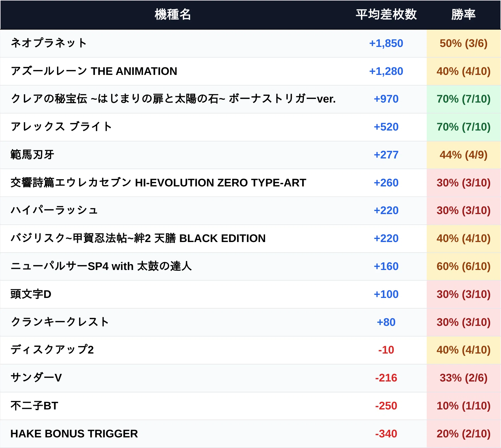Click the 60% (6/10) win rate cell
This screenshot has height=448, width=501.
pyautogui.click(x=464, y=266)
